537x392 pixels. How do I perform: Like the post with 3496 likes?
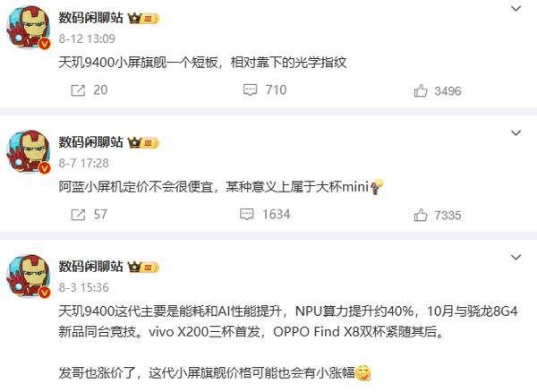[x=421, y=90]
